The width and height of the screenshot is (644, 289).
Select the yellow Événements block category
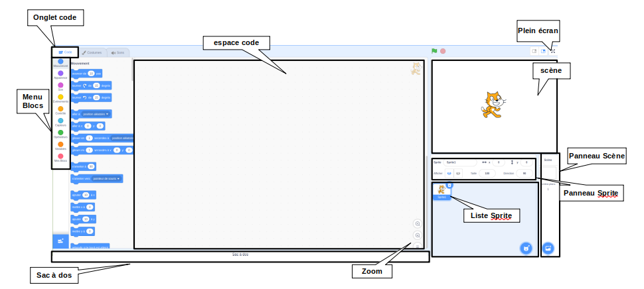coord(60,97)
